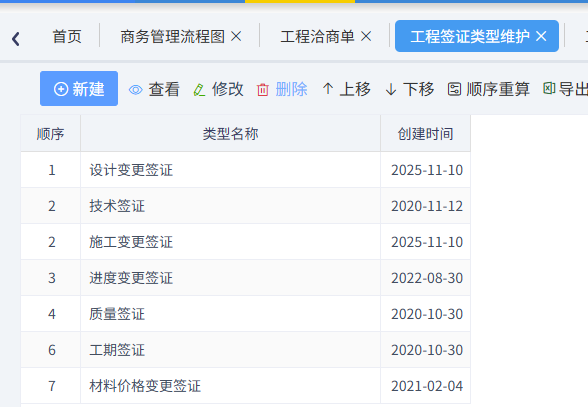588x407 pixels.
Task: Click 施工变更签证 row's date 2025-11-10
Action: (427, 242)
